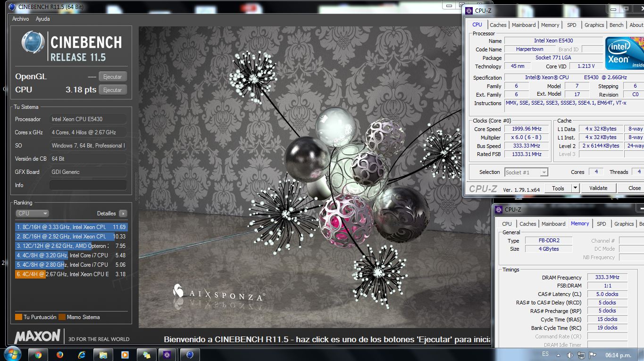This screenshot has height=361, width=644.
Task: Select ranking row 1 8C/16H @ 3.33 GHz
Action: (71, 227)
